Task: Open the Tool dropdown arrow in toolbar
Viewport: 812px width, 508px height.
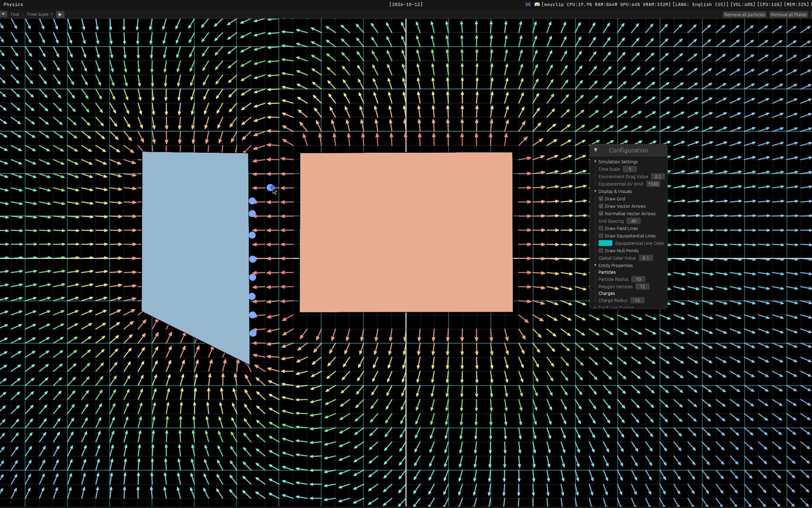Action: tap(3, 14)
